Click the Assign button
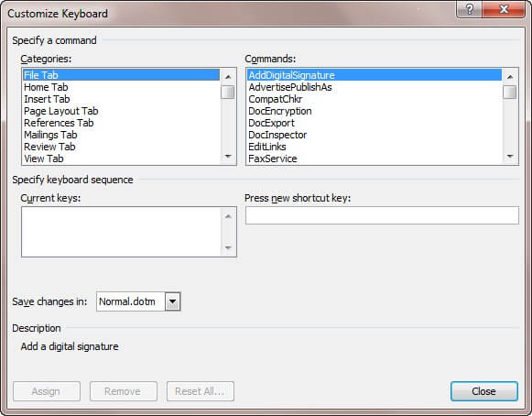 click(x=47, y=391)
